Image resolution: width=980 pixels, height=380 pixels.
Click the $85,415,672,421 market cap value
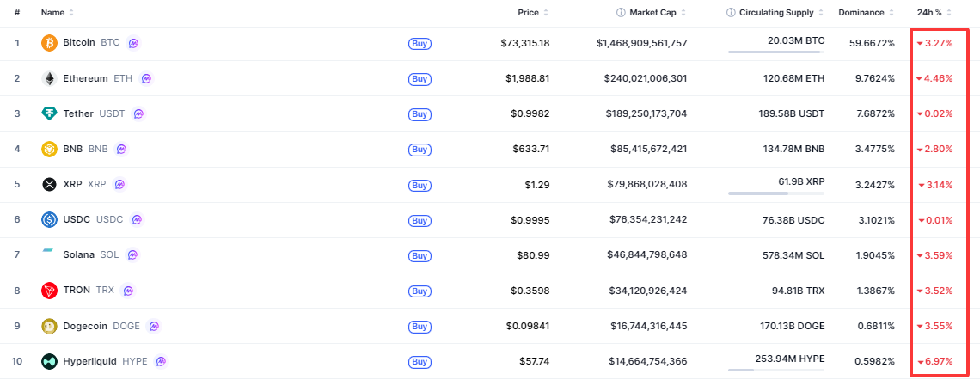pyautogui.click(x=649, y=150)
